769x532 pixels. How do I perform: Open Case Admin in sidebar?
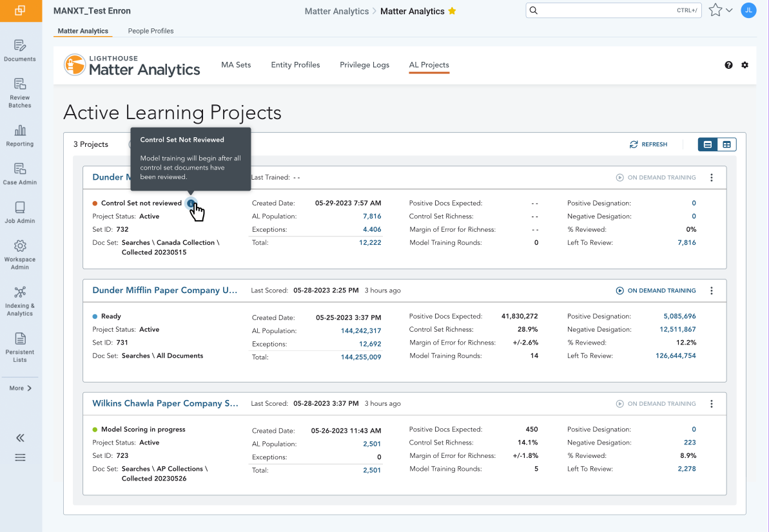point(20,174)
